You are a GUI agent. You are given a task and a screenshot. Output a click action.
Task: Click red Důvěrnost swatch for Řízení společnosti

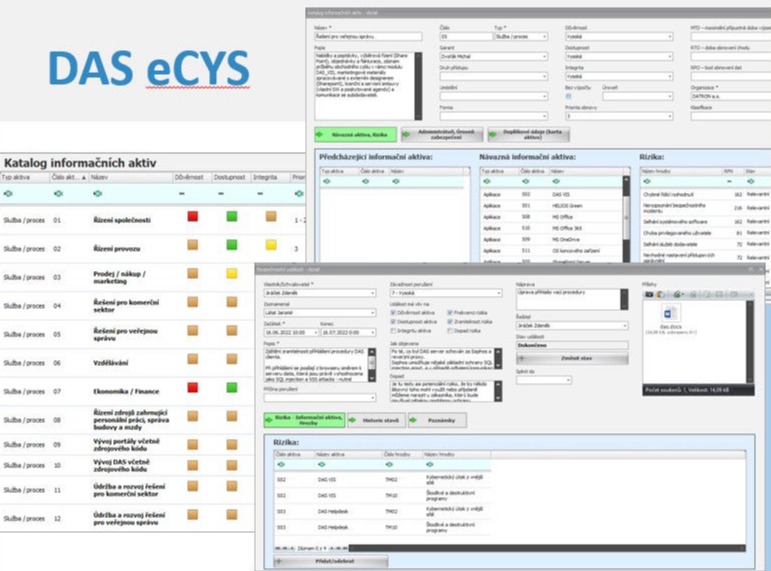(x=193, y=216)
